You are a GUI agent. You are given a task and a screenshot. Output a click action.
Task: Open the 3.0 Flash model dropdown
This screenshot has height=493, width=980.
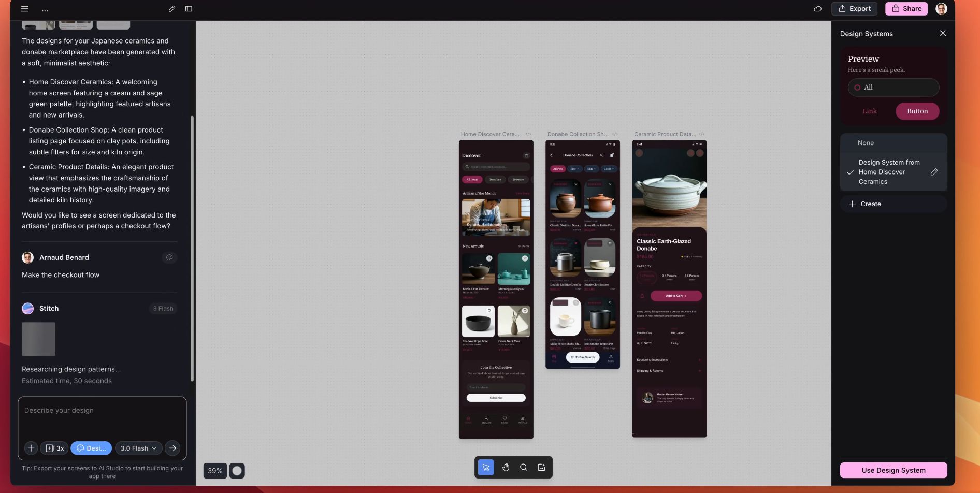click(138, 448)
